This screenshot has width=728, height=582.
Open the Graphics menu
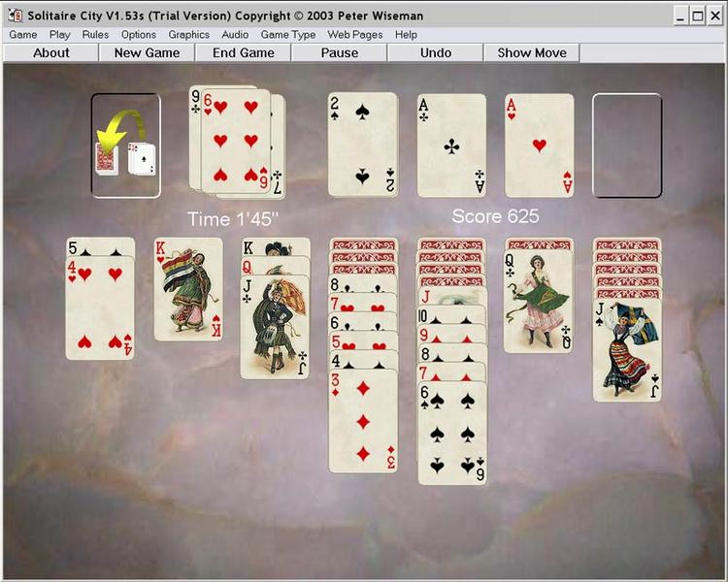(189, 35)
